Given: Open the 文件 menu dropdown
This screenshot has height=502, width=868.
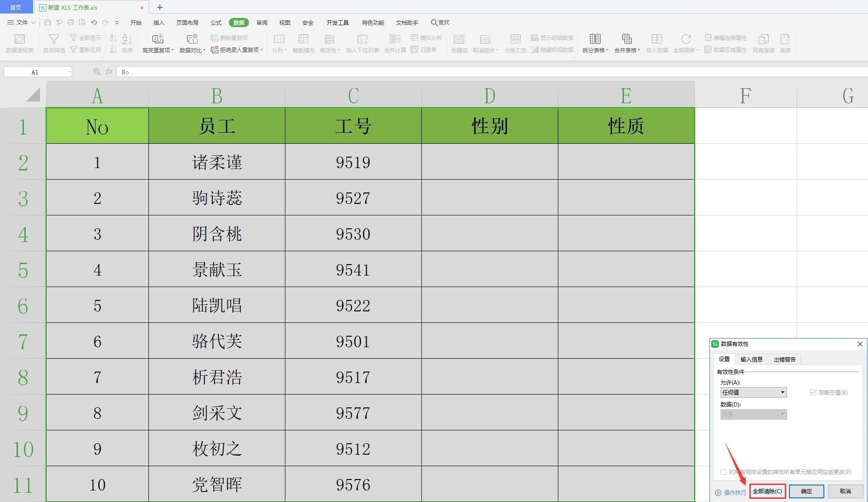Looking at the screenshot, I should coord(22,23).
